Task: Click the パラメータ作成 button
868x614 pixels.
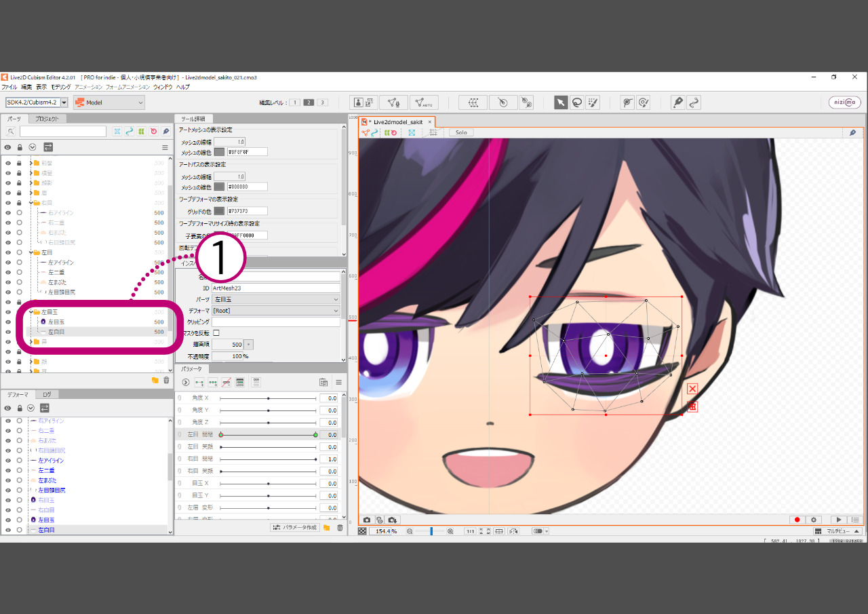Action: (294, 527)
